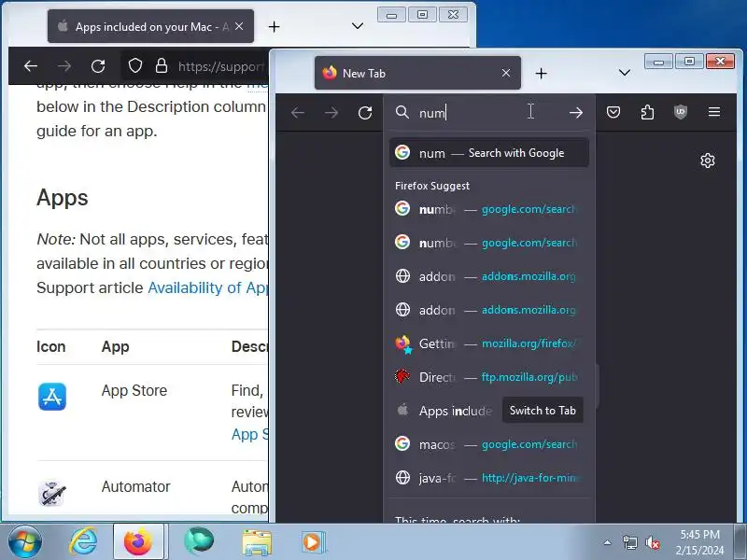The image size is (747, 560).
Task: Launch Internet Explorer from the taskbar
Action: pyautogui.click(x=83, y=542)
